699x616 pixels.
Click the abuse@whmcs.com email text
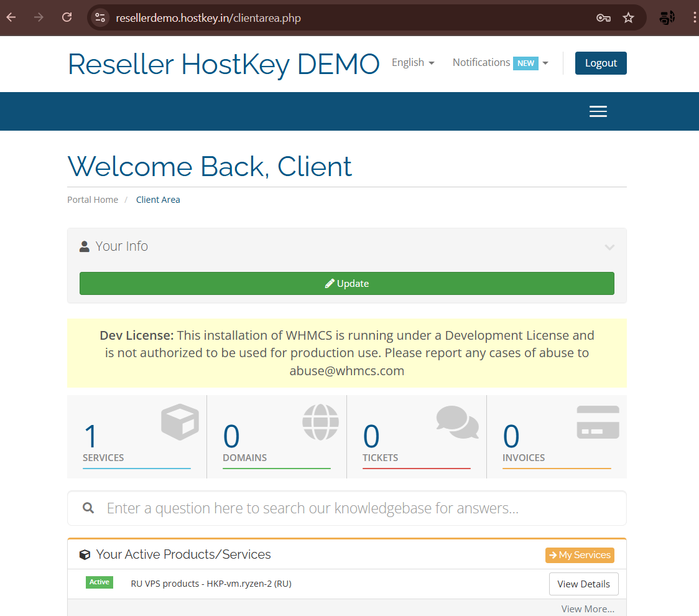click(x=347, y=371)
